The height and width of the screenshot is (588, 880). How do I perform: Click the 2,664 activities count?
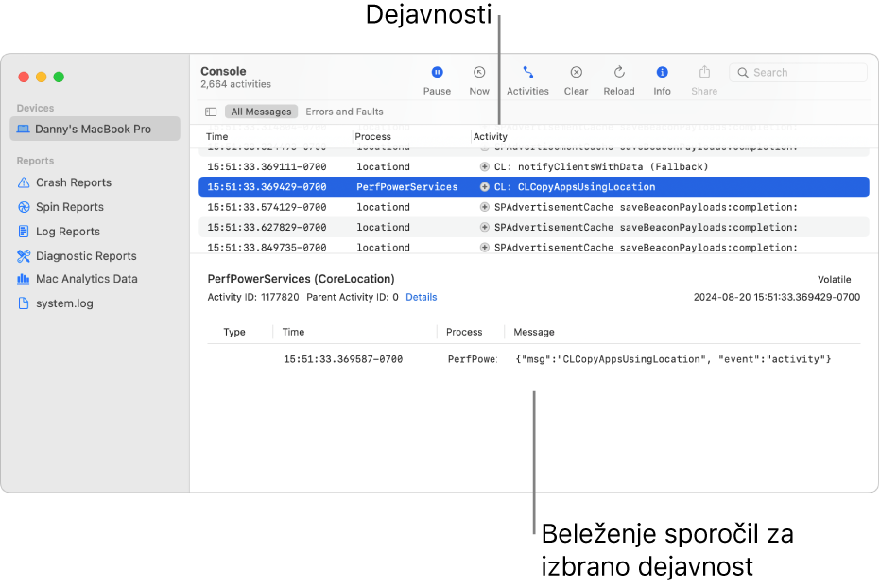coord(235,84)
